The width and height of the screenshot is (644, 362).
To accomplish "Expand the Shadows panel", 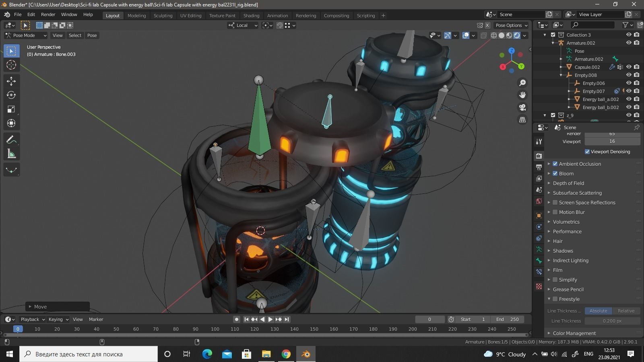I will (x=562, y=251).
